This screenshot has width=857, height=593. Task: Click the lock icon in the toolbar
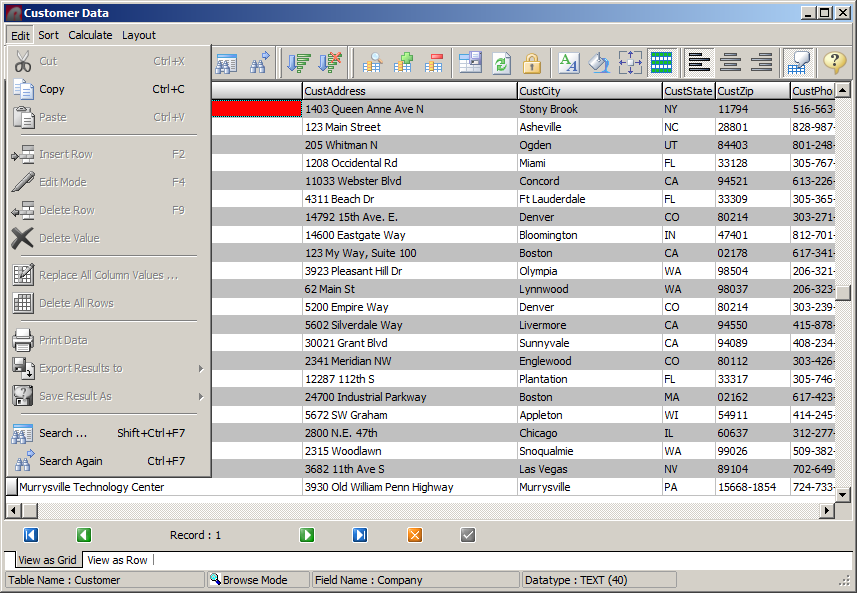pos(531,63)
